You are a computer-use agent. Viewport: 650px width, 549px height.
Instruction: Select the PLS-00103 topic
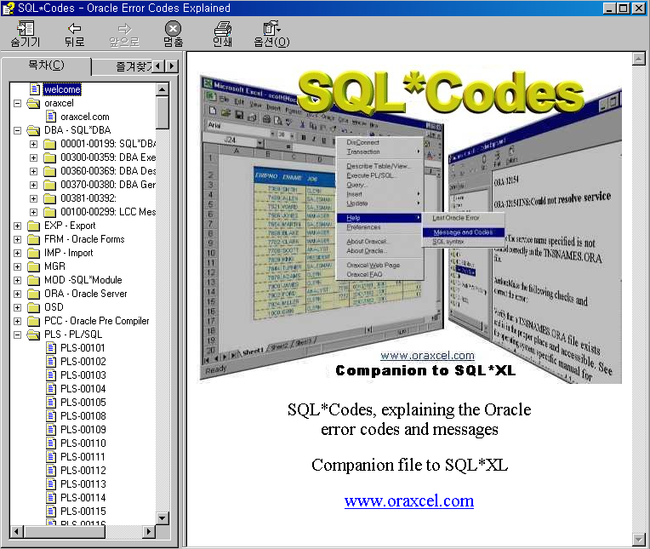[83, 375]
